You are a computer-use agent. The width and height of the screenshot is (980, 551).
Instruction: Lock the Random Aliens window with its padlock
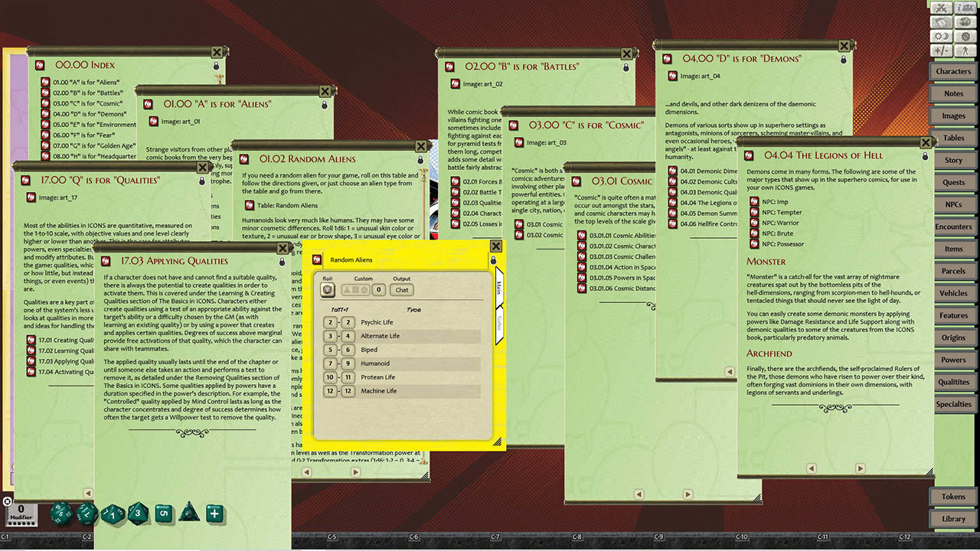click(494, 260)
